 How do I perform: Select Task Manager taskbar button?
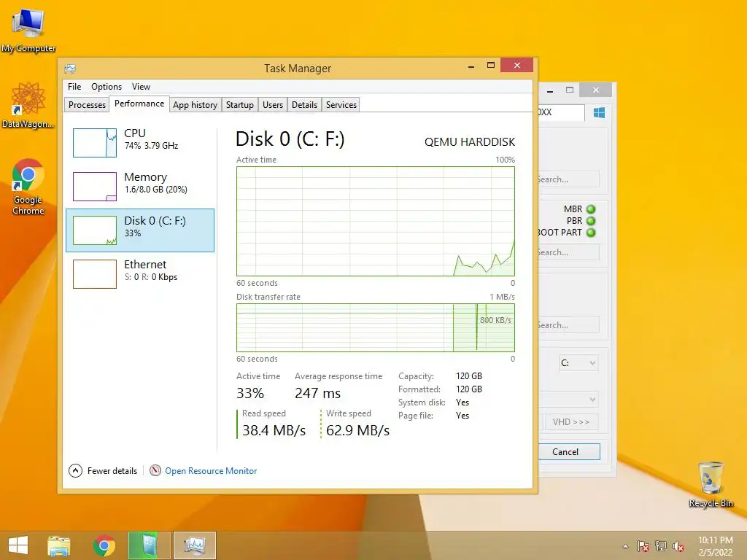pyautogui.click(x=194, y=545)
